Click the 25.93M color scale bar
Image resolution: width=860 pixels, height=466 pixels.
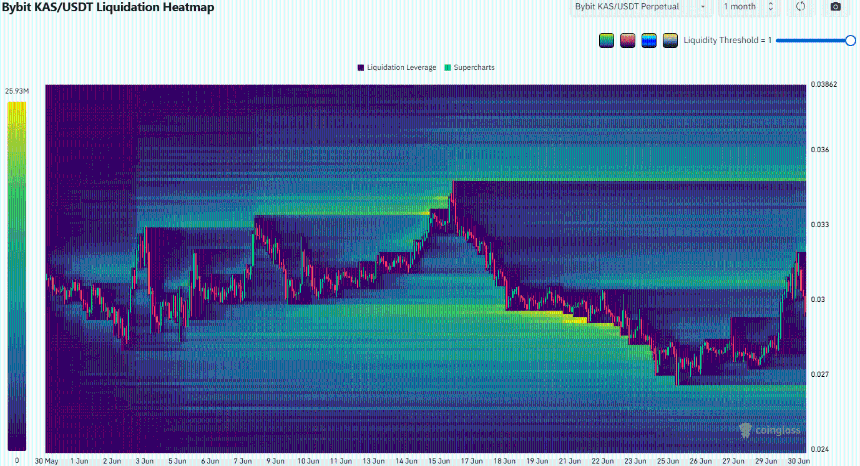coord(17,276)
